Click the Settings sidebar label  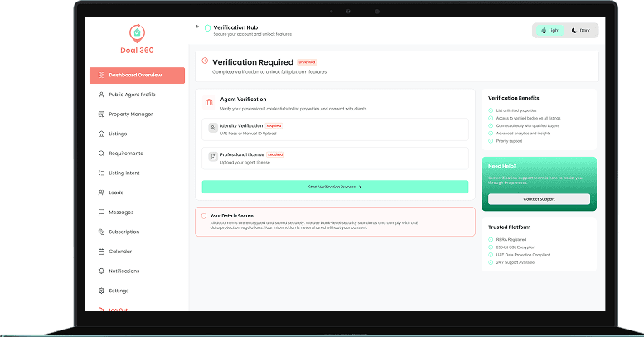pyautogui.click(x=119, y=291)
